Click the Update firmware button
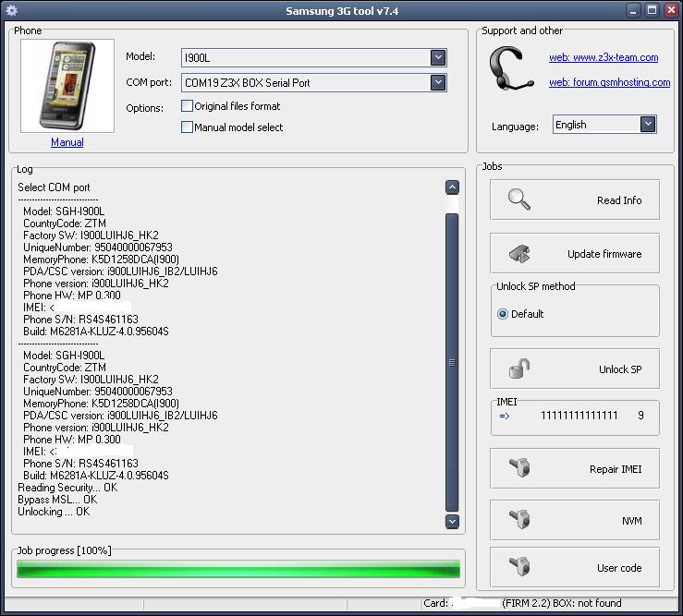 tap(575, 253)
